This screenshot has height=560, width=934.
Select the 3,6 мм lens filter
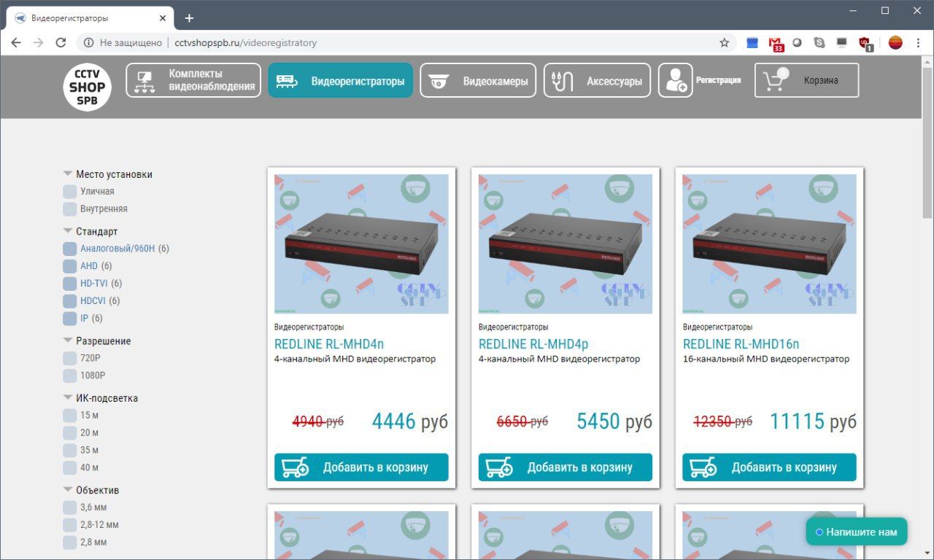tap(69, 507)
